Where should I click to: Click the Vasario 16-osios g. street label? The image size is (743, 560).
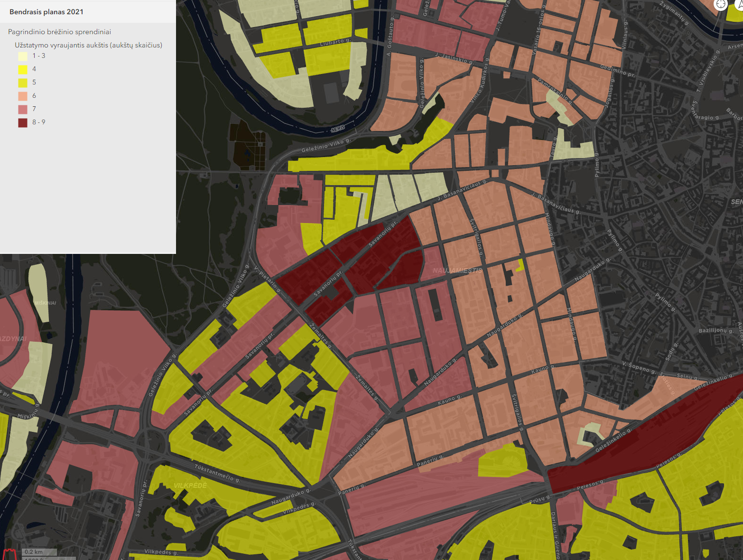point(539,30)
